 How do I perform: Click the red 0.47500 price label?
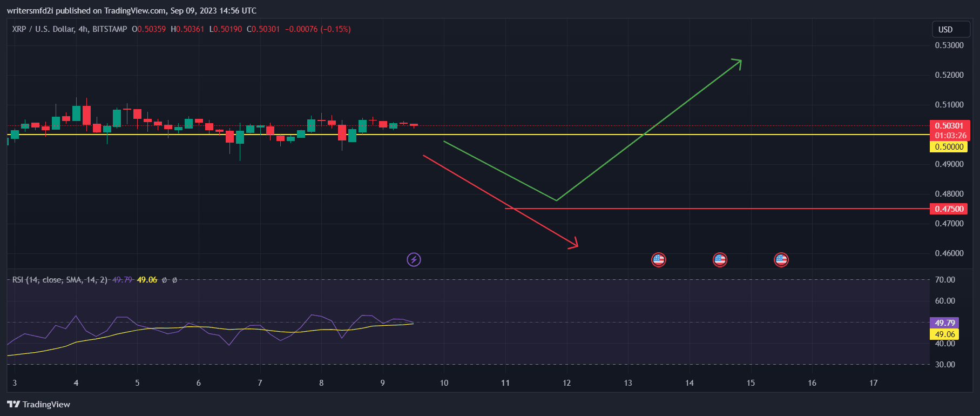coord(949,209)
